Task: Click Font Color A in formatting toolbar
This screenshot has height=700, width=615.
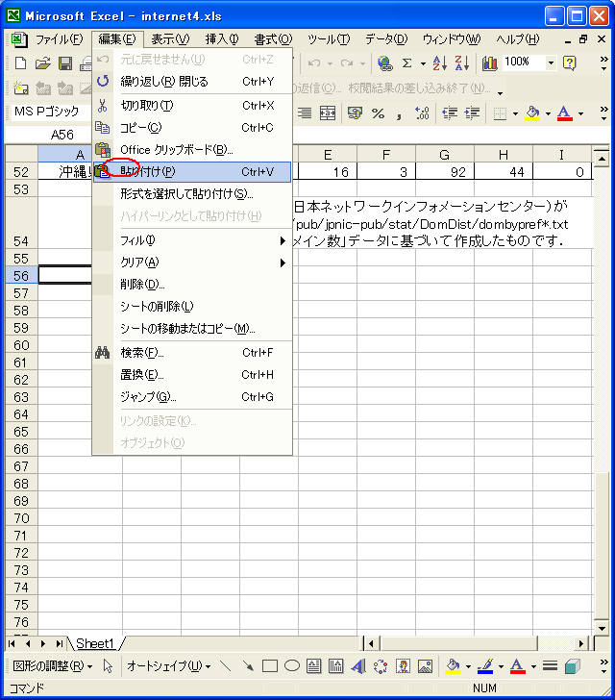Action: coord(565,113)
